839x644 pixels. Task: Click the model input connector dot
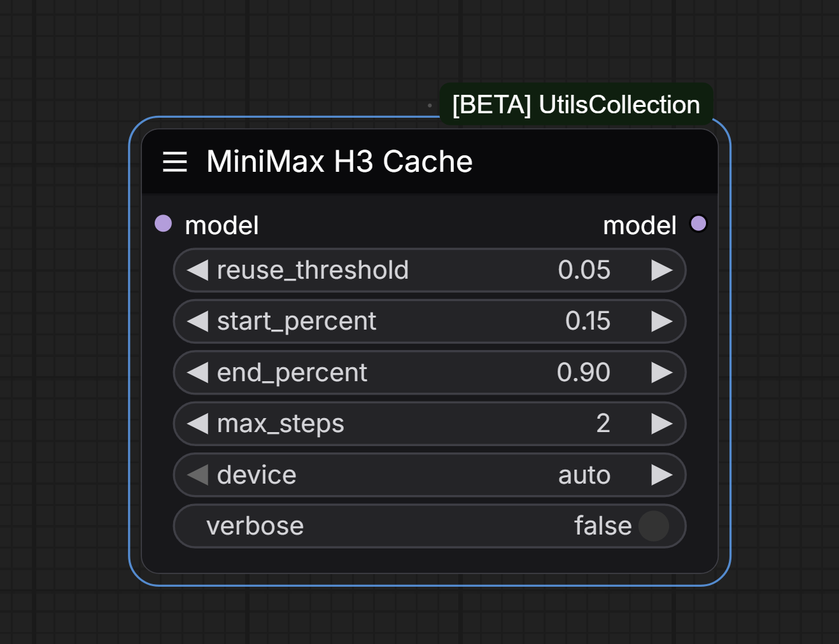pyautogui.click(x=164, y=223)
